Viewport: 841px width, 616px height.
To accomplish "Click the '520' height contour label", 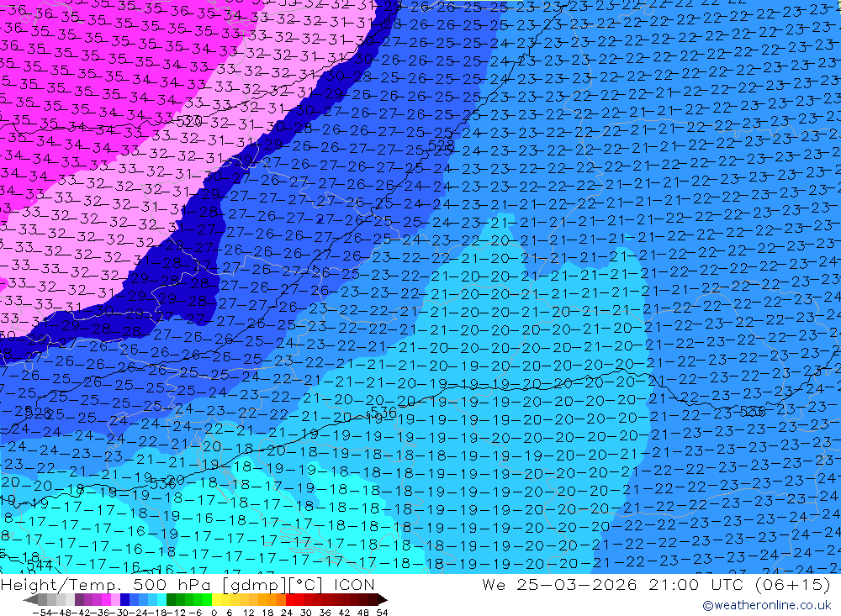I will [x=188, y=120].
